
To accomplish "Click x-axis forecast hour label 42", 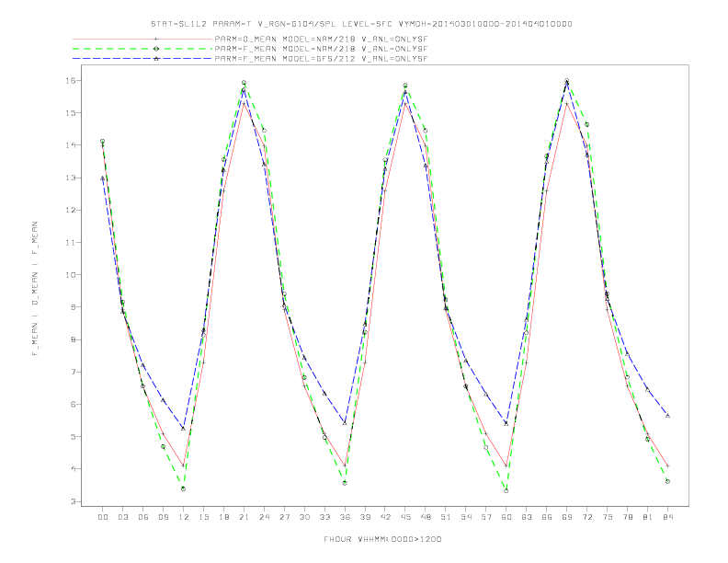I will pyautogui.click(x=385, y=517).
